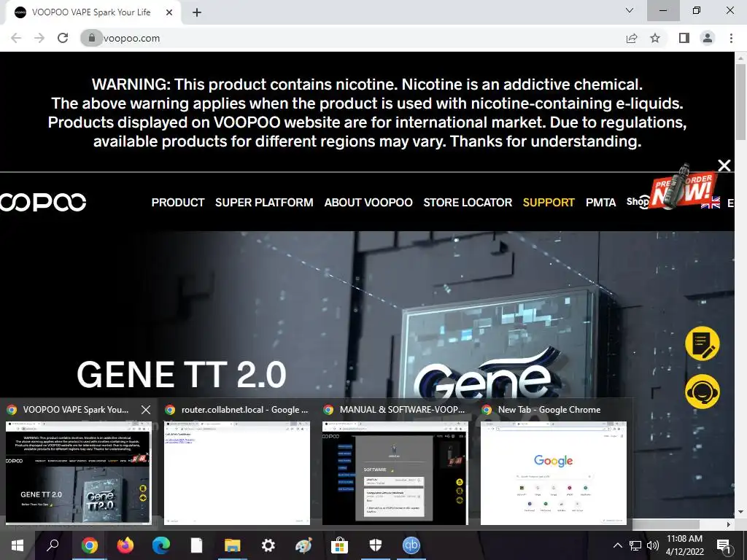Open the notification center icon
The height and width of the screenshot is (560, 747).
click(724, 545)
